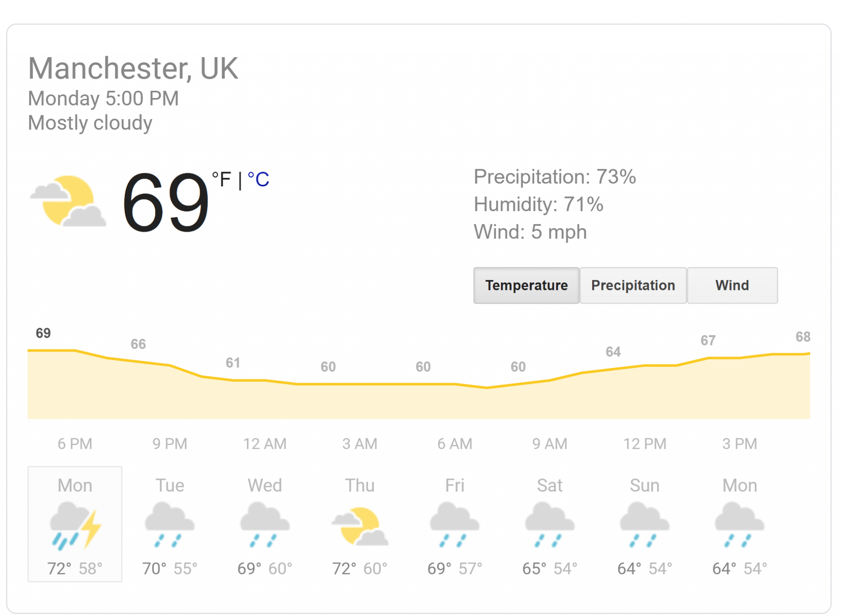Click the 3 PM time label

coord(740,444)
